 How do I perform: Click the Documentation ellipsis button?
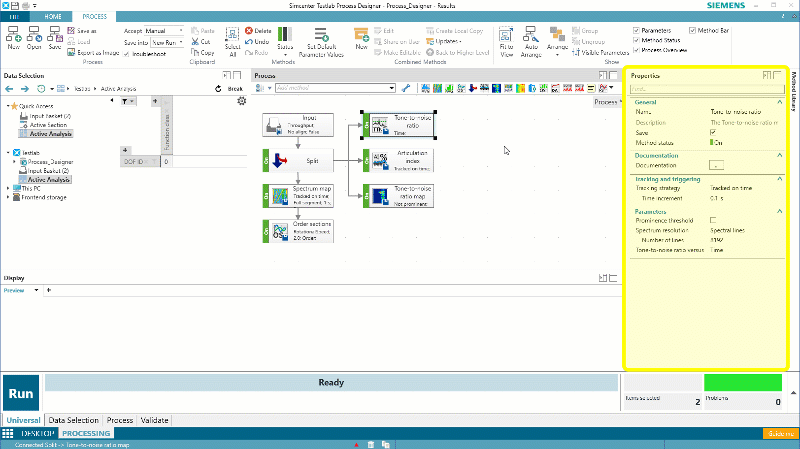coord(716,165)
